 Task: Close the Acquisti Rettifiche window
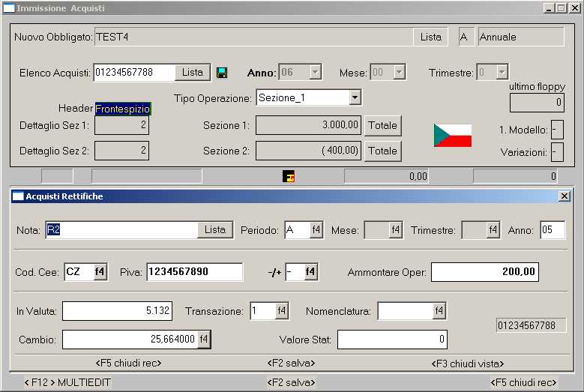[x=565, y=196]
